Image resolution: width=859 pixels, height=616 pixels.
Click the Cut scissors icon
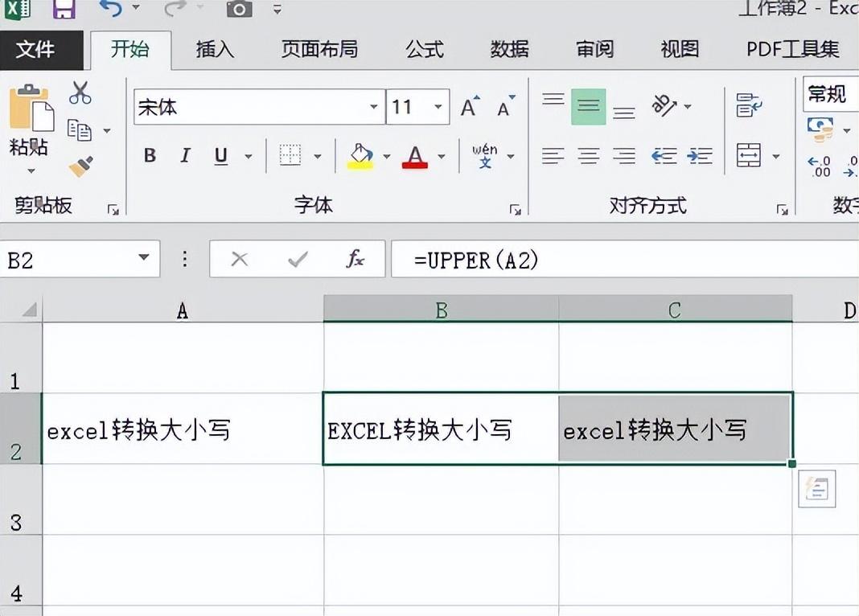click(80, 92)
